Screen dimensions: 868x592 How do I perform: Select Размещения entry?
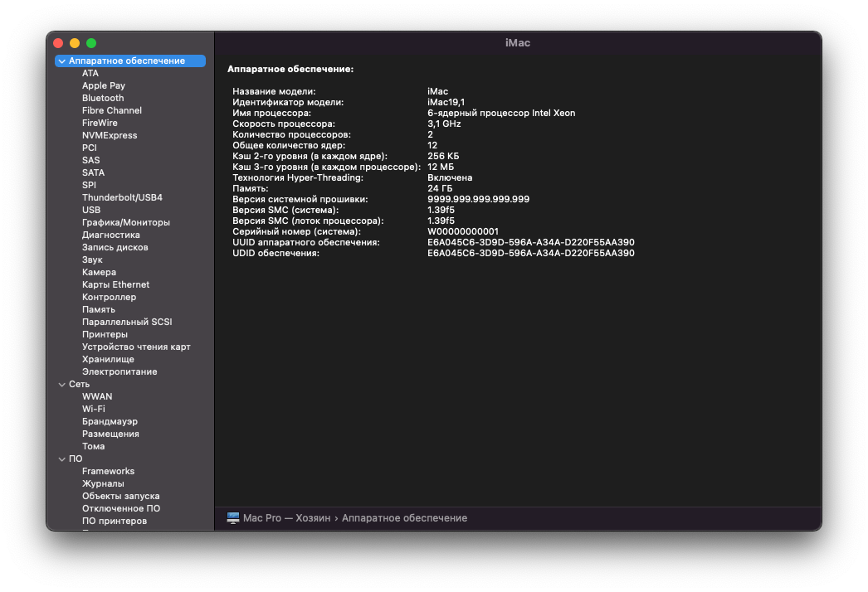(x=110, y=434)
